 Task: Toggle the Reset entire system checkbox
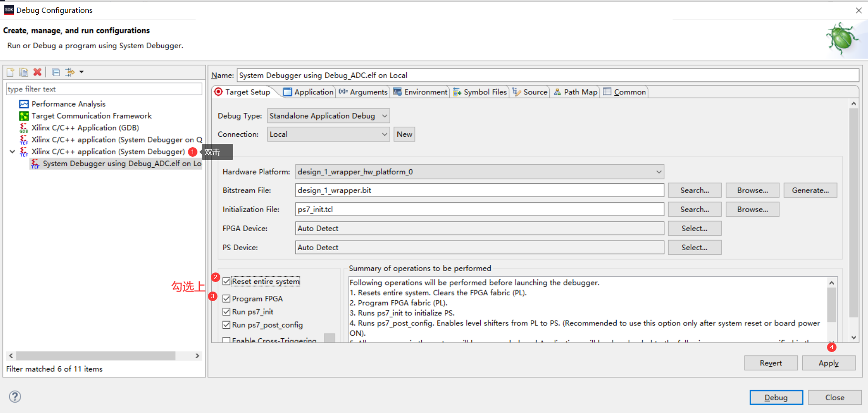pyautogui.click(x=227, y=282)
